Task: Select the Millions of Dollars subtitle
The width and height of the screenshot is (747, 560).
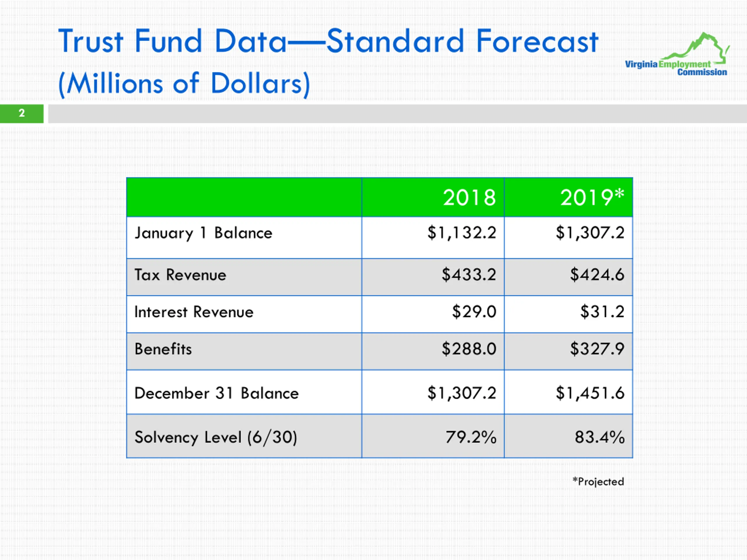Action: pyautogui.click(x=184, y=84)
